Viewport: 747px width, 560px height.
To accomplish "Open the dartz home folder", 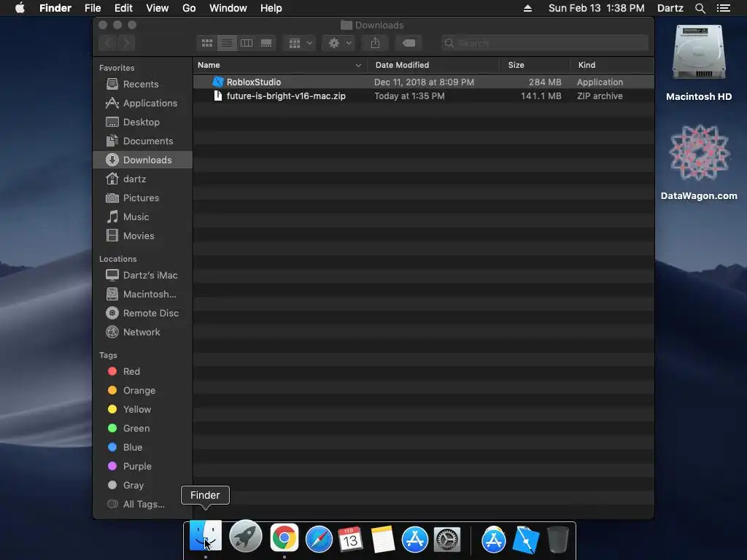I will pyautogui.click(x=142, y=179).
